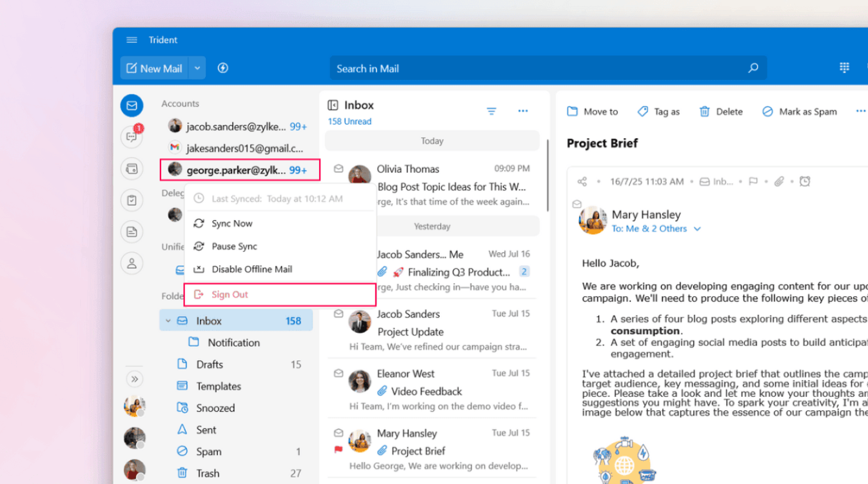
Task: Open the apps grid icon
Action: pos(844,68)
